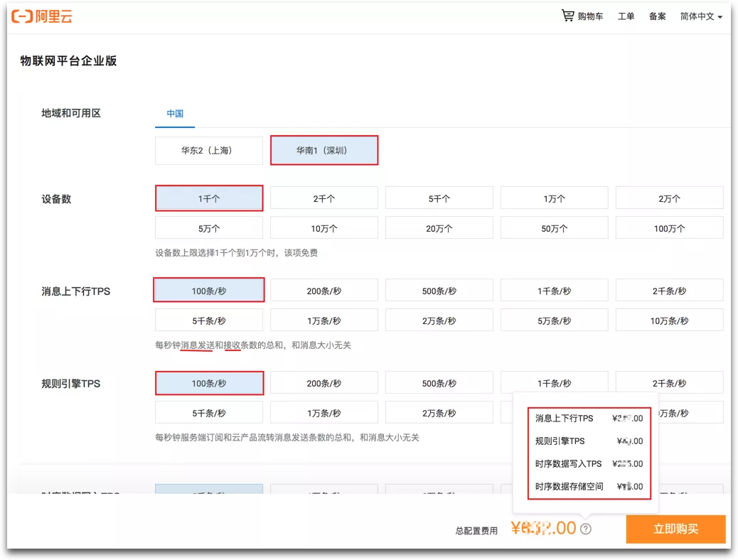The image size is (738, 560).
Task: Click the 设备数上限 free-tier hint text
Action: click(236, 253)
